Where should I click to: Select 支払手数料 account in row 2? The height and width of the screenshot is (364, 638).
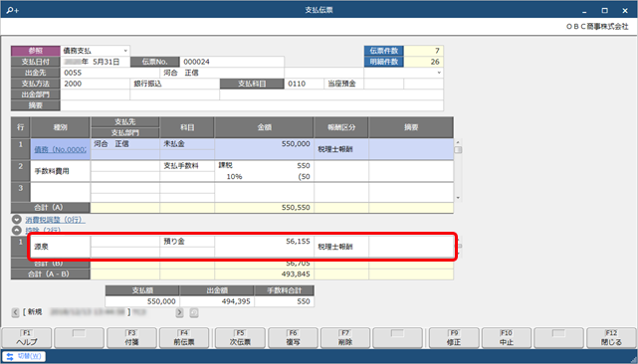click(x=187, y=166)
